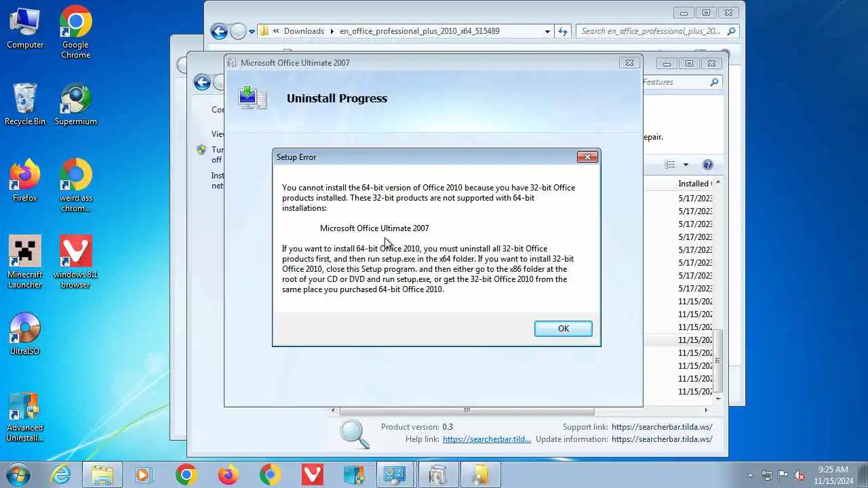The width and height of the screenshot is (868, 488).
Task: Click the Update information URL
Action: tap(662, 439)
